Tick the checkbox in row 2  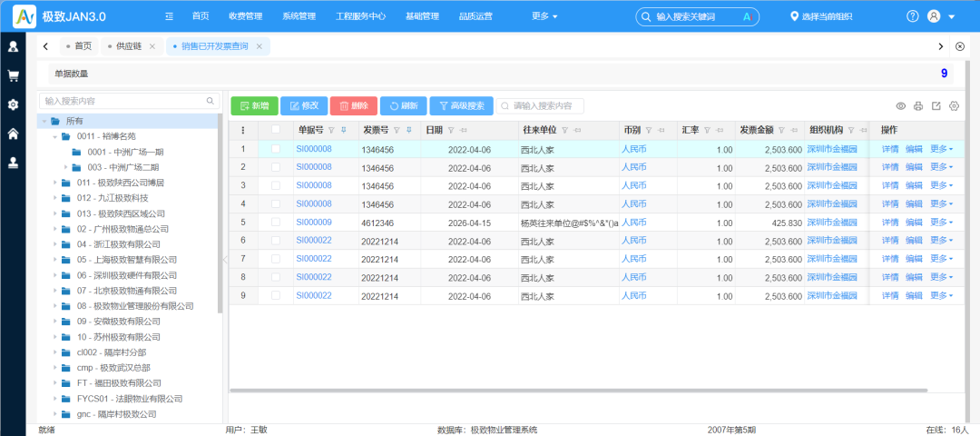coord(276,167)
